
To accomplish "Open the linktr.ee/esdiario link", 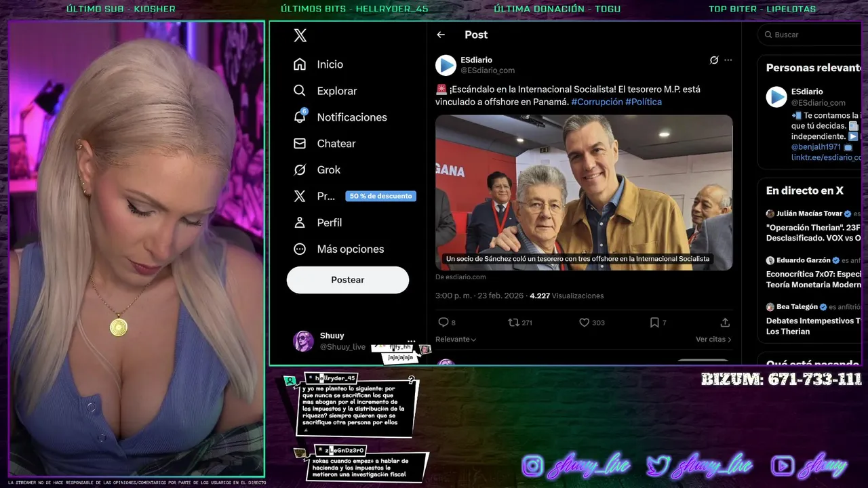I will (826, 157).
